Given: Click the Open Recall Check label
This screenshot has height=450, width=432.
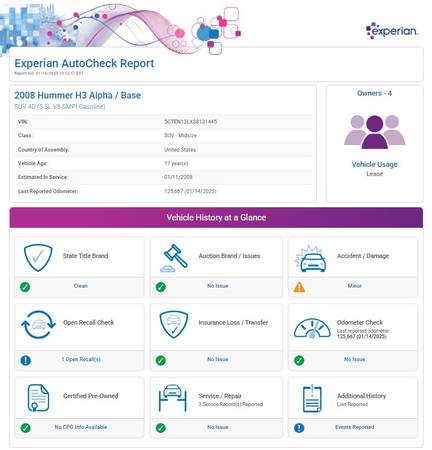Looking at the screenshot, I should (89, 322).
